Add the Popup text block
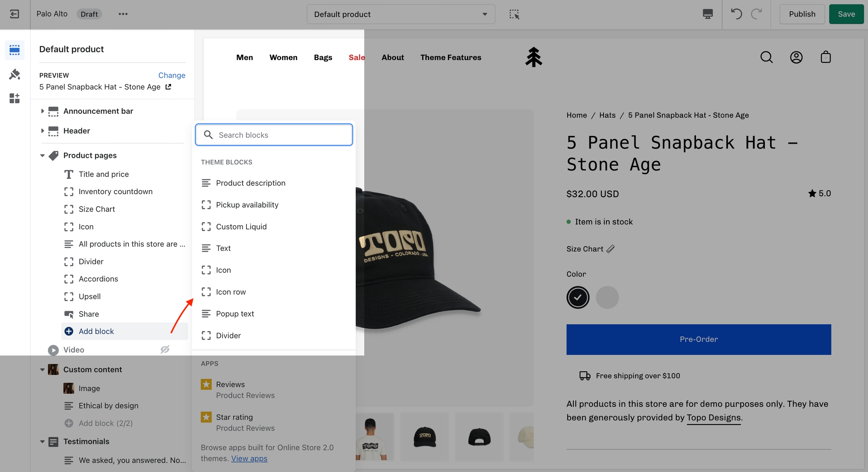The width and height of the screenshot is (868, 472). pyautogui.click(x=235, y=314)
